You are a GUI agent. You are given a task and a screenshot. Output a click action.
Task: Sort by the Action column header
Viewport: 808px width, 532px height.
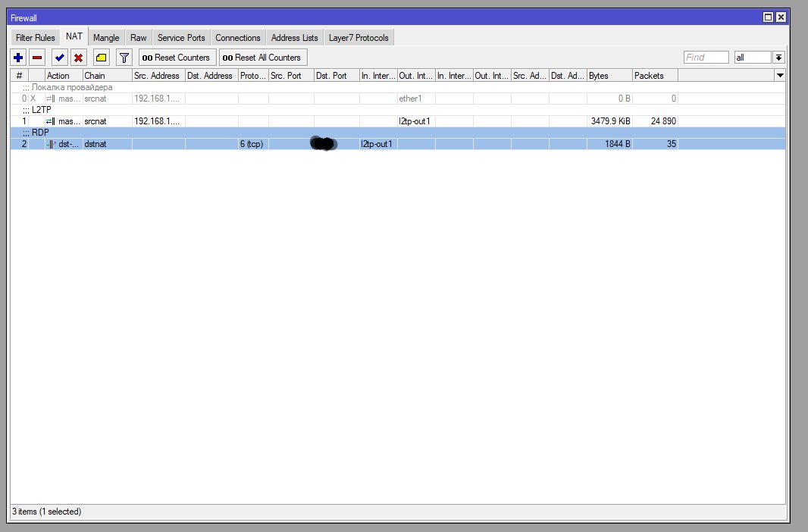[64, 76]
